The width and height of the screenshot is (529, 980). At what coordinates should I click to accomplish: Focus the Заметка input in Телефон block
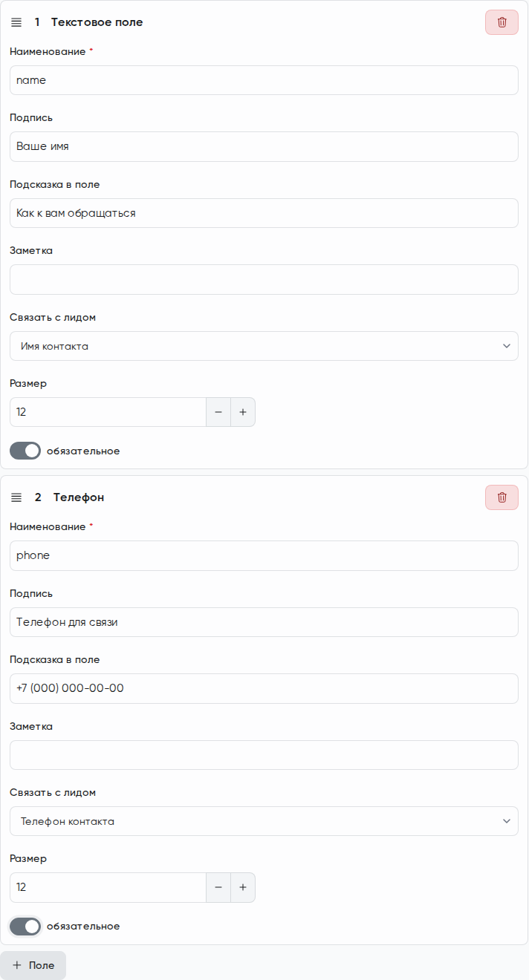click(x=264, y=755)
